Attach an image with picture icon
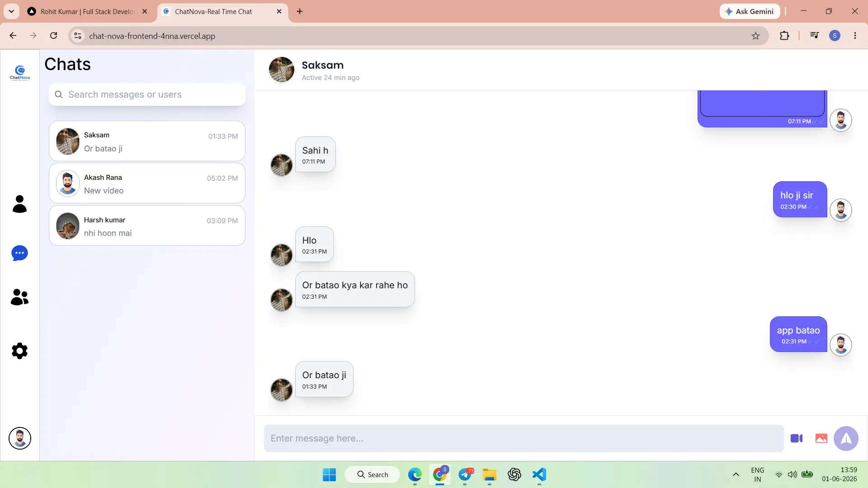The height and width of the screenshot is (488, 868). pos(821,438)
